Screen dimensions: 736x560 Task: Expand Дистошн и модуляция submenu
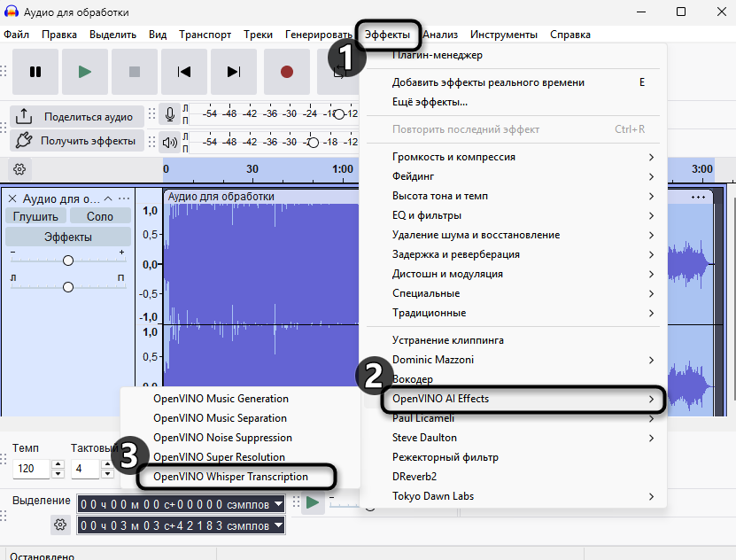click(513, 274)
